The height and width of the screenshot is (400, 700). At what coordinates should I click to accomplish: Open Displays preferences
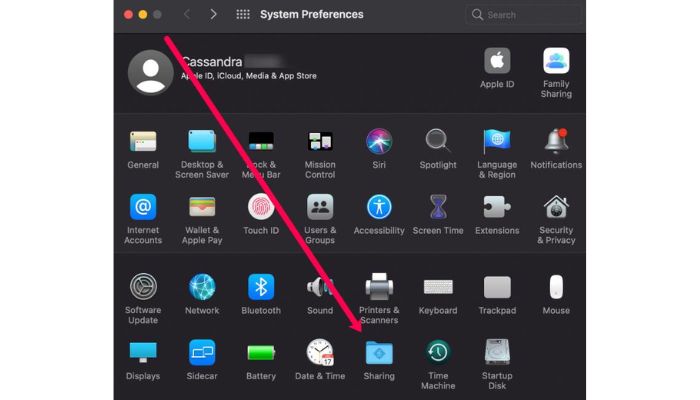coord(143,352)
